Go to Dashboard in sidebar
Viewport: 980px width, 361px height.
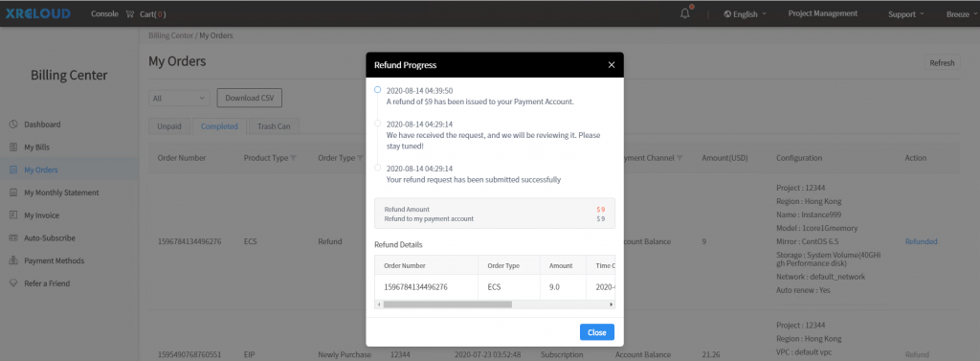click(x=42, y=124)
